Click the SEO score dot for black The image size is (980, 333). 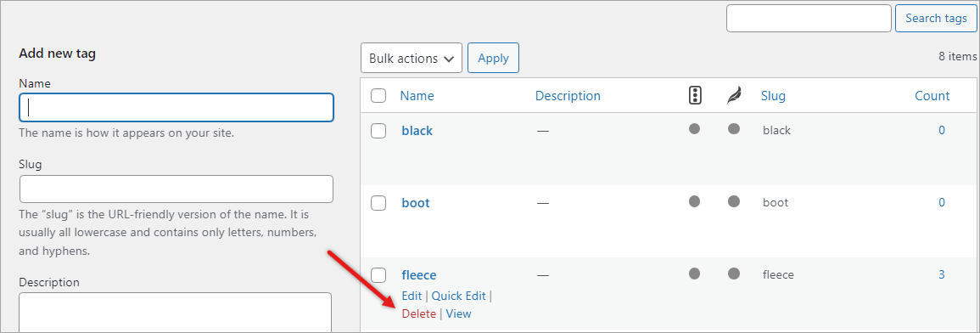(694, 129)
